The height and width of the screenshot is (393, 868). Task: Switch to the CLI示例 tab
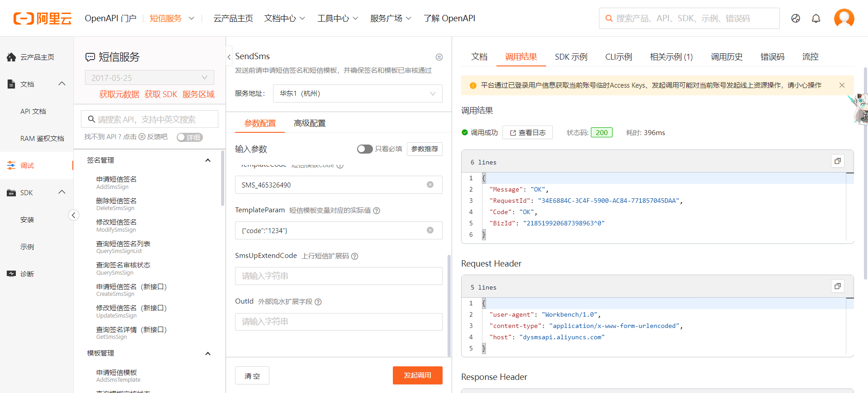coord(618,57)
